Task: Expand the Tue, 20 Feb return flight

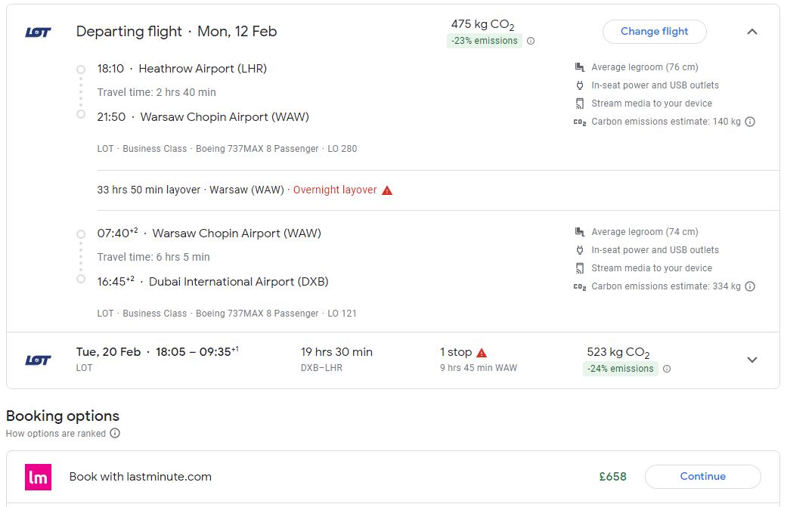Action: [x=752, y=360]
